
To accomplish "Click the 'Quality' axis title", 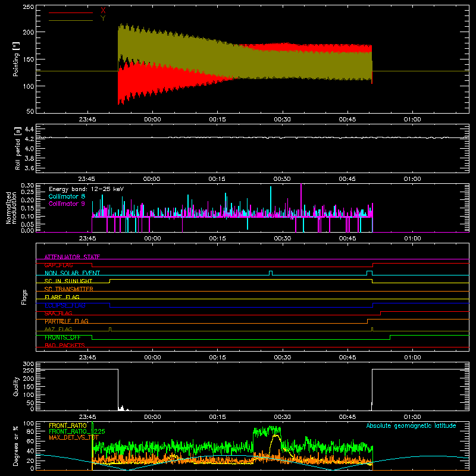I will (x=16, y=386).
